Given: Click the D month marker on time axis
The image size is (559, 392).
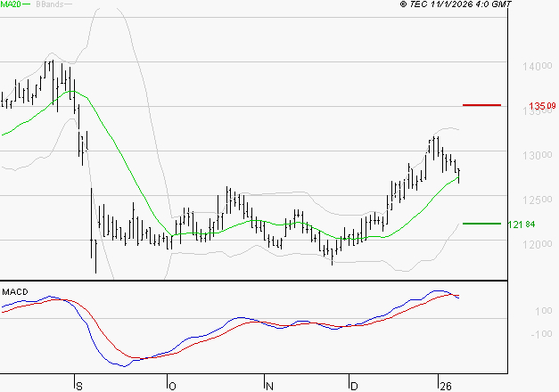Looking at the screenshot, I should pos(354,387).
